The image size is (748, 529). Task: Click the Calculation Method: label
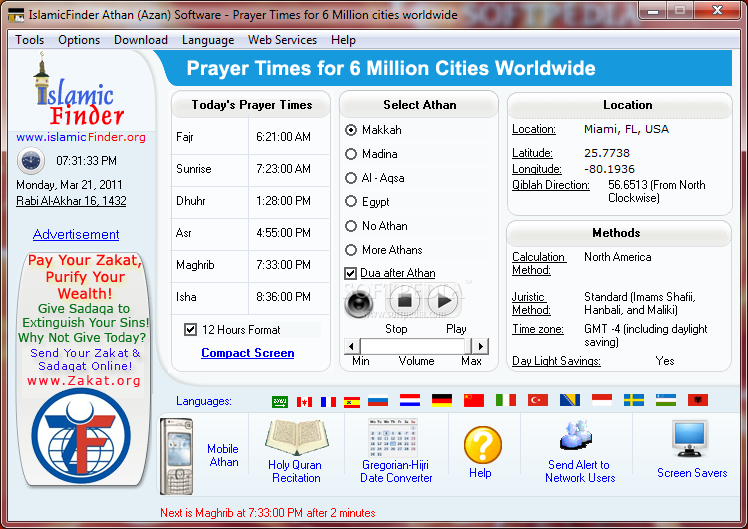[x=539, y=263]
